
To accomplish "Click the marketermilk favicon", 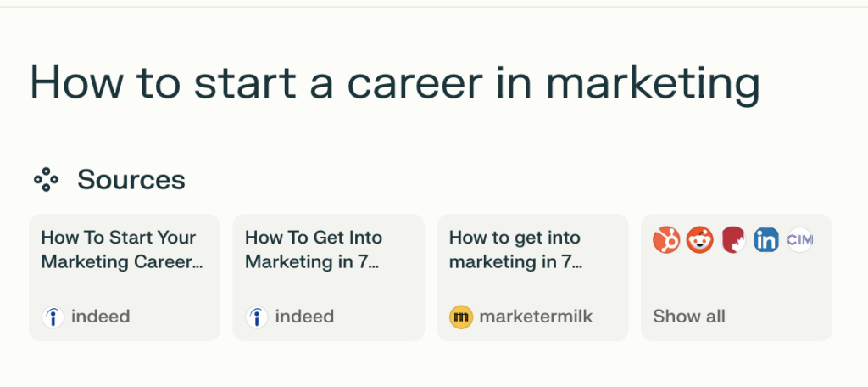I will [460, 317].
